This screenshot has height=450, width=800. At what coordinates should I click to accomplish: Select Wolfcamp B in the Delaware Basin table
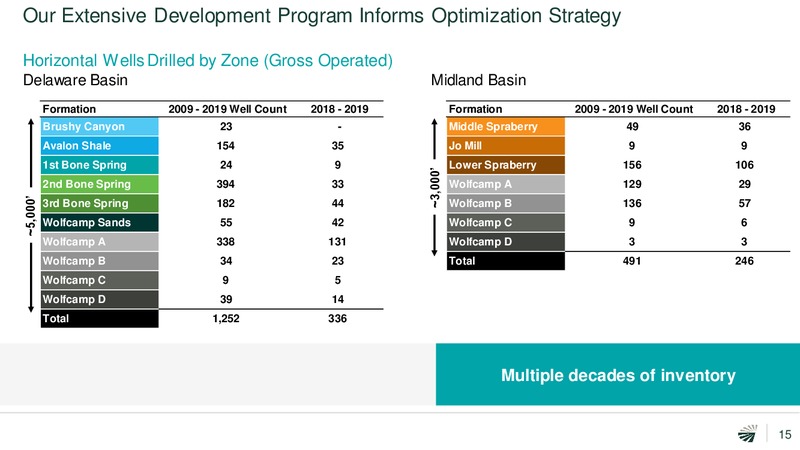99,261
